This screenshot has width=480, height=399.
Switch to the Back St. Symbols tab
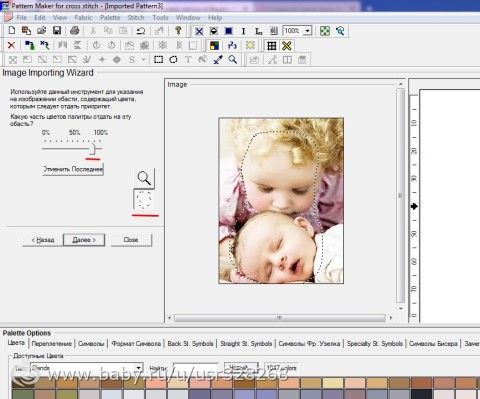pos(190,343)
